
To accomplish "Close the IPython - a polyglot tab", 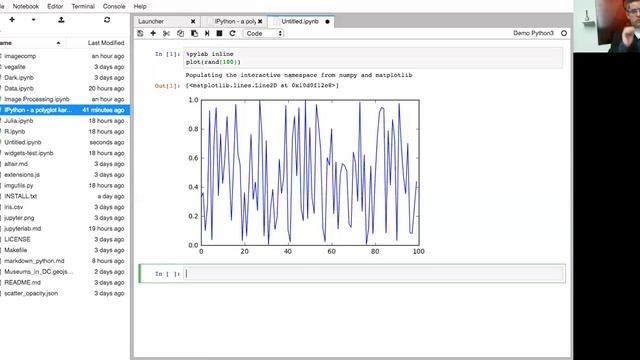I will [x=260, y=21].
